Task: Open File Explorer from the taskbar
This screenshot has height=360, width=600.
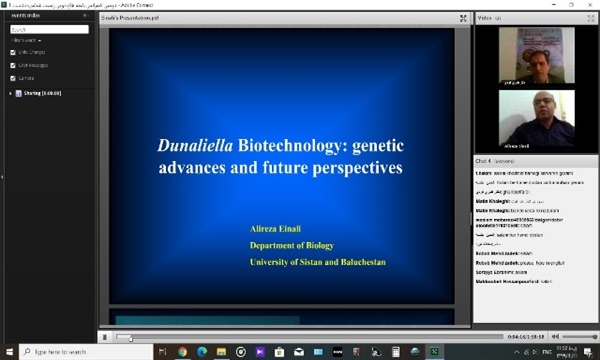Action: [x=221, y=352]
